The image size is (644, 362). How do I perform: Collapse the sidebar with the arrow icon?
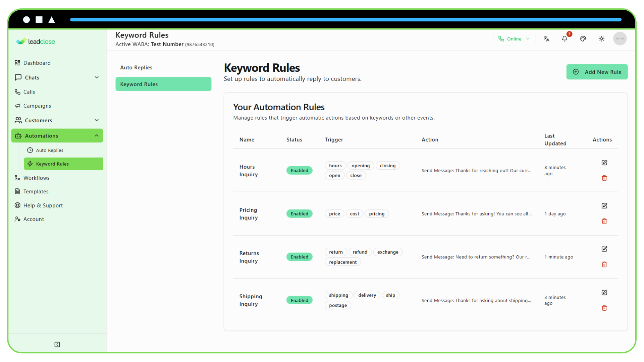click(57, 344)
